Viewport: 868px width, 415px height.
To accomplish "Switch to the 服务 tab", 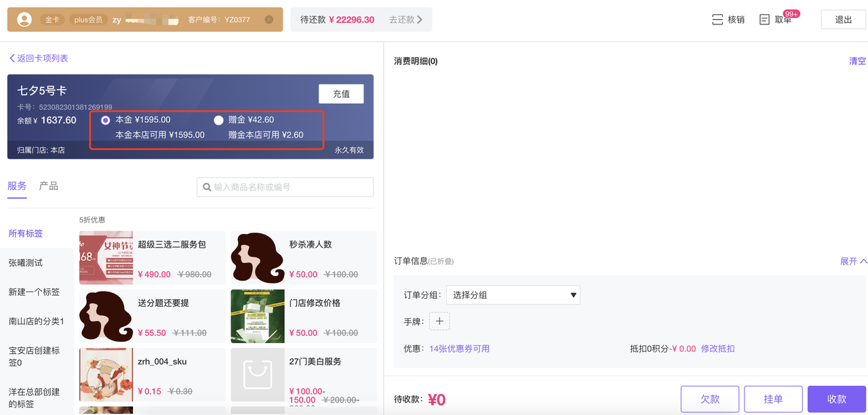I will 17,186.
